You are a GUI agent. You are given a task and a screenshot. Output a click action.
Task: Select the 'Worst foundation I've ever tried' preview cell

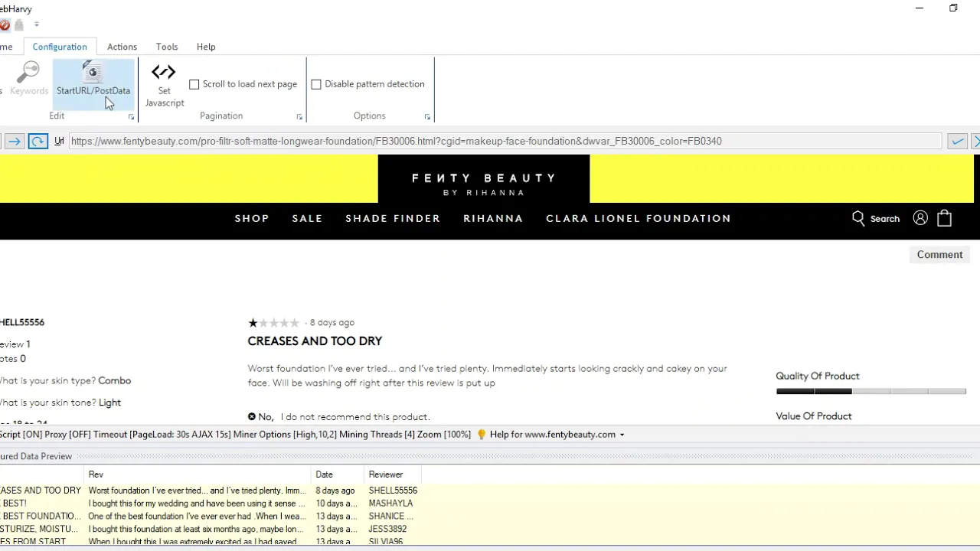pos(198,491)
